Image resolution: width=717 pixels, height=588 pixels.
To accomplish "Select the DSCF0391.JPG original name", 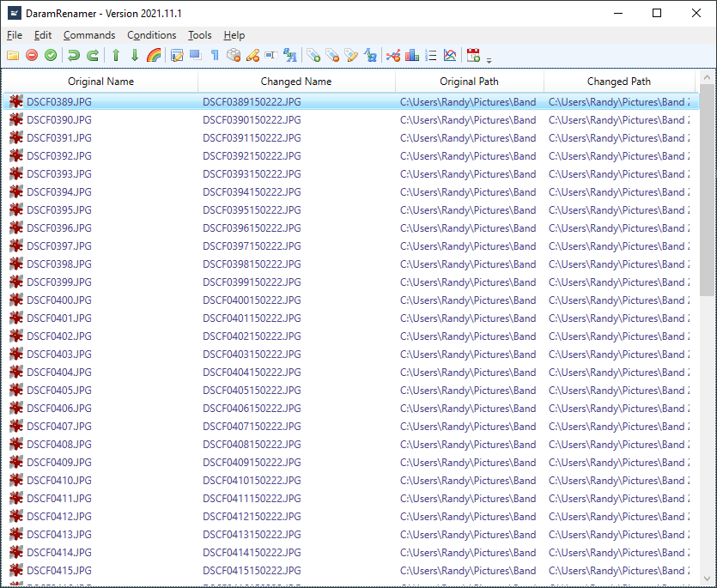I will click(x=59, y=138).
